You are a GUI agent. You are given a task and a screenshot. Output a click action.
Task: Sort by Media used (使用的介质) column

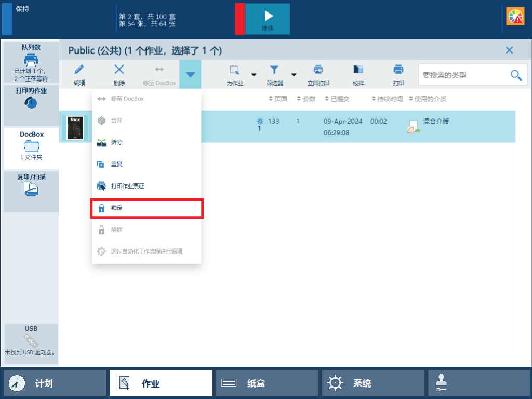428,99
